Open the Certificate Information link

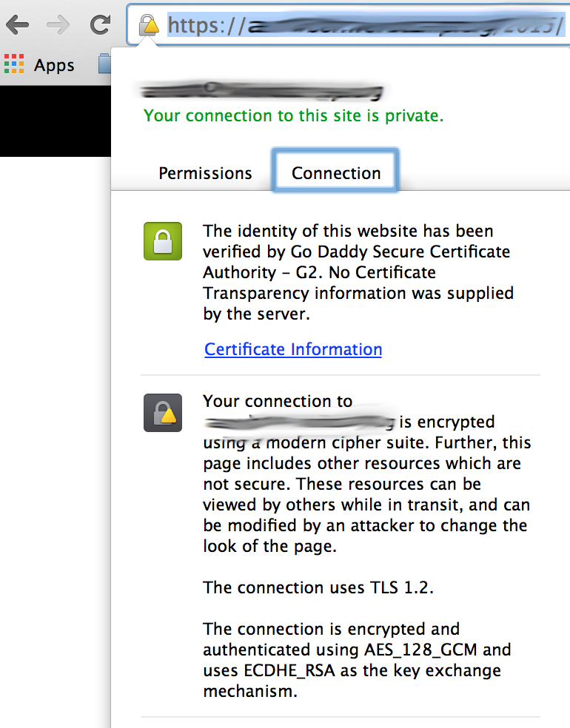pos(293,349)
